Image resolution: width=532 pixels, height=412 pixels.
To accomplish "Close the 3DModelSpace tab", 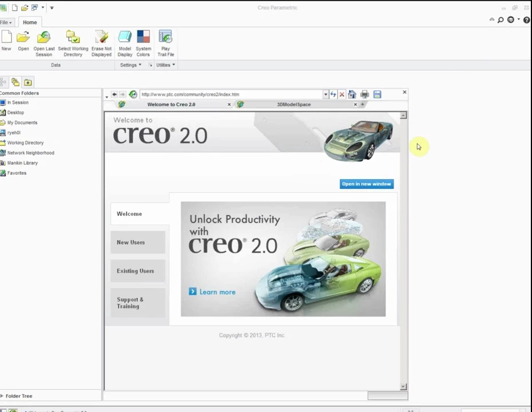I will pyautogui.click(x=355, y=105).
